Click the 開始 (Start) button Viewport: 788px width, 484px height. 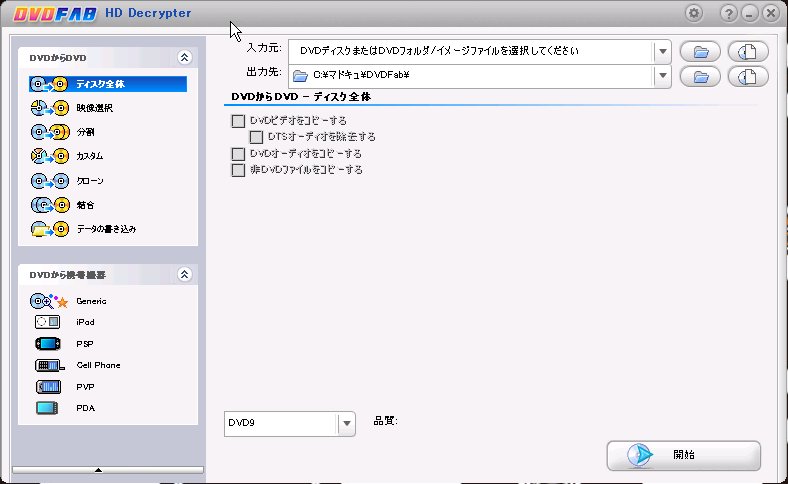click(x=683, y=455)
